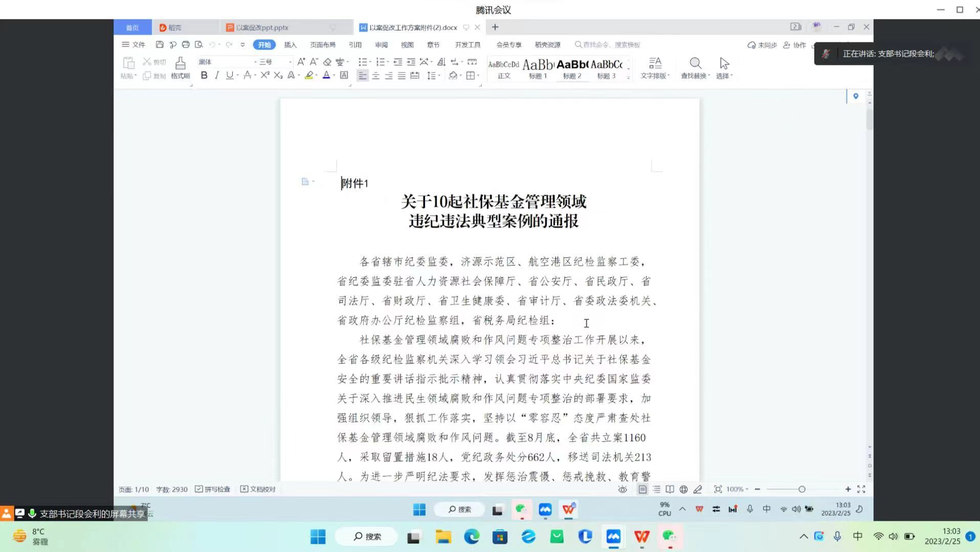Apply superscript X² formatting
The image size is (980, 552).
[x=264, y=75]
